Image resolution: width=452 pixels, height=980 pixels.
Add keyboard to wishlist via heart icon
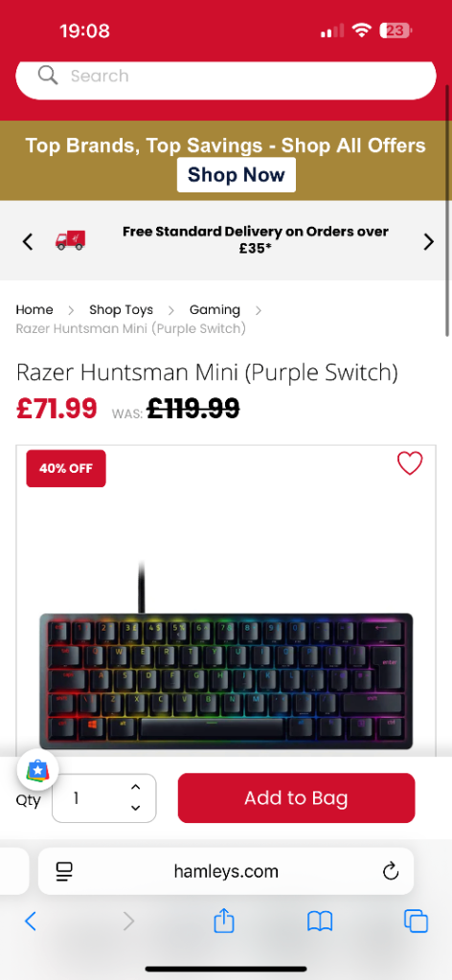410,463
